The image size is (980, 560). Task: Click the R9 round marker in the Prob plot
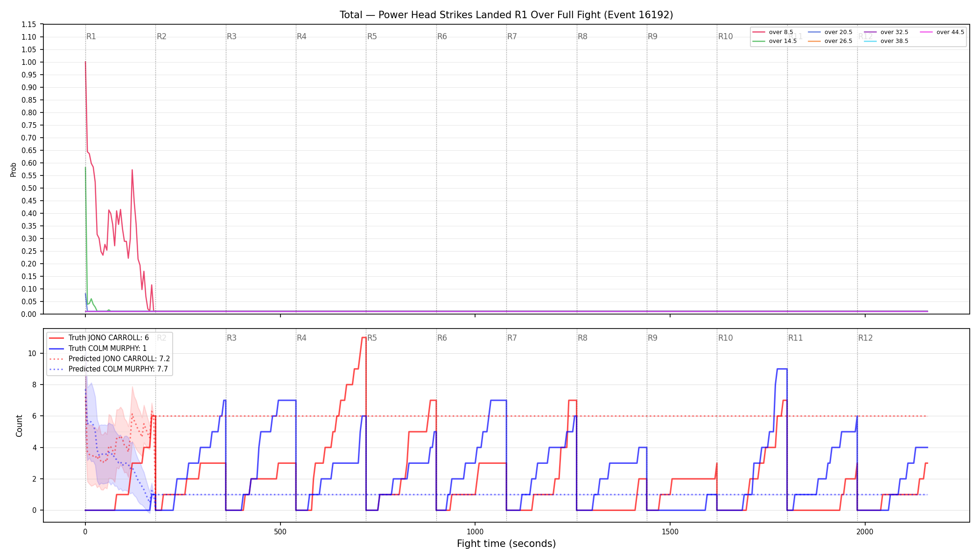(652, 36)
